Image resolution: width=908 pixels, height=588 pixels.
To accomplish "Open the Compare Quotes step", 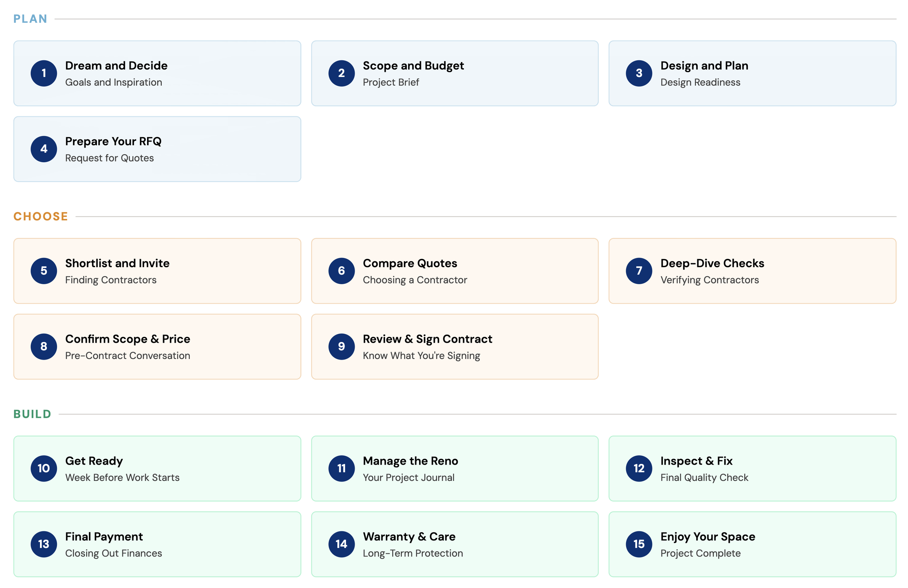I will point(454,271).
